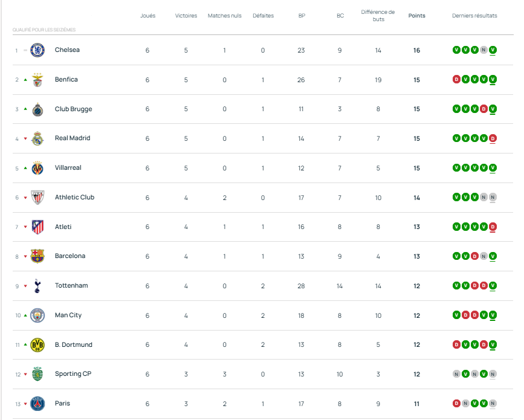Click Chelsea's latest underlined result badge

pyautogui.click(x=493, y=50)
